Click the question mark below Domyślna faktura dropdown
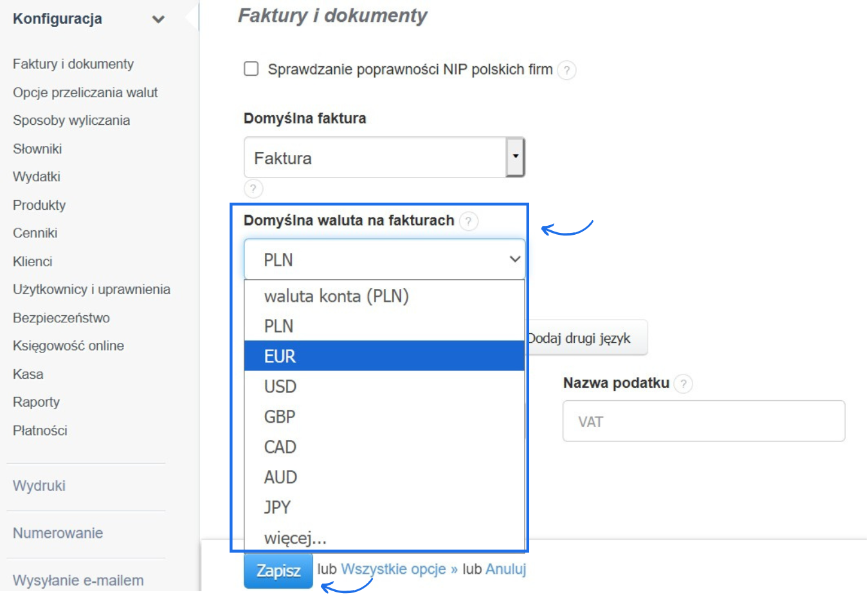 pos(253,188)
